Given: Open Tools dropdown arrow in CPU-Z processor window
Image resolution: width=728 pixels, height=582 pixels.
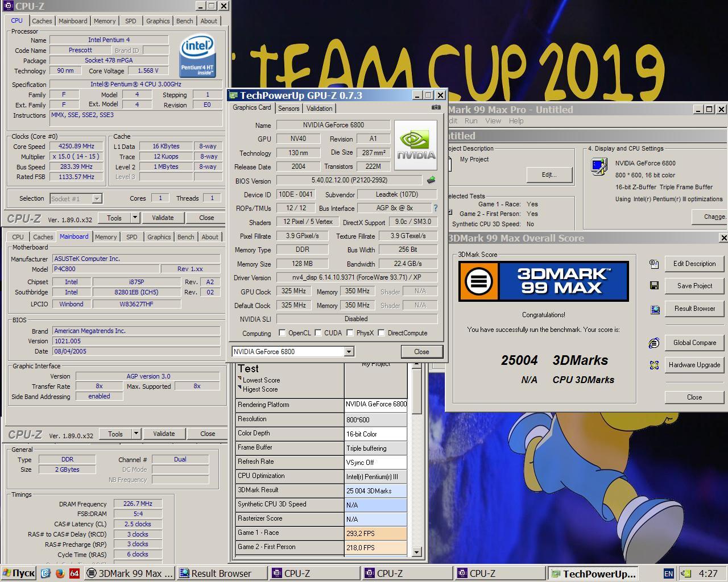Looking at the screenshot, I should 135,218.
